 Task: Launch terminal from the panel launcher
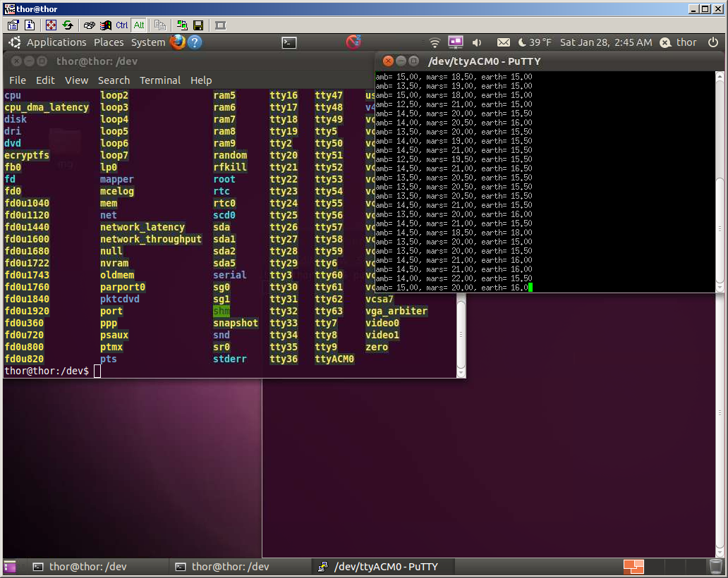[x=289, y=43]
